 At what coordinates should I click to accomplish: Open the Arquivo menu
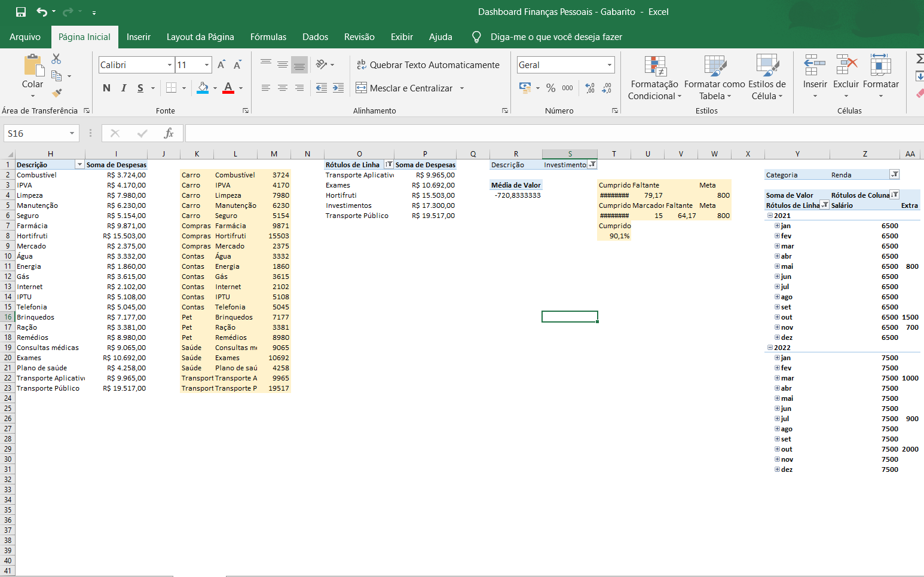25,37
